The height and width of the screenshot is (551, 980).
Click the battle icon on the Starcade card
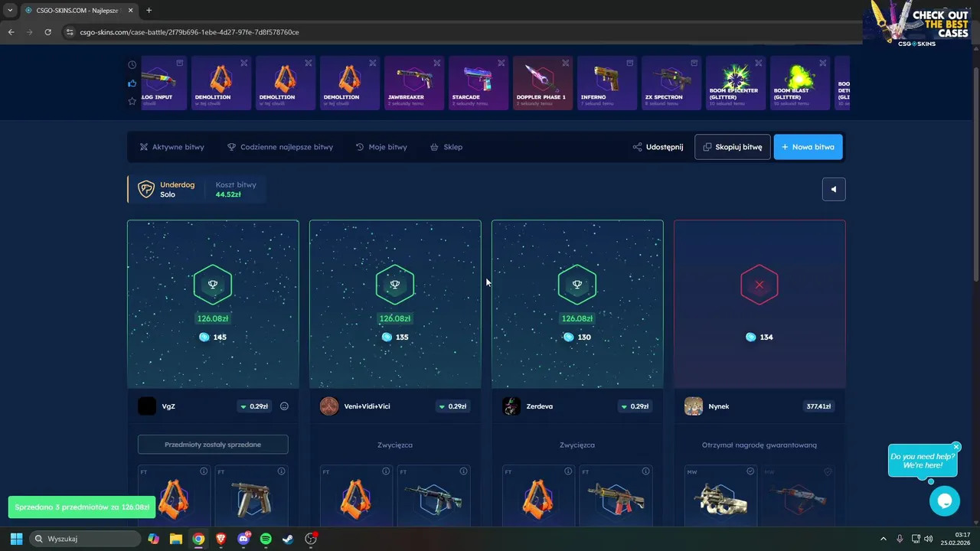pyautogui.click(x=501, y=63)
